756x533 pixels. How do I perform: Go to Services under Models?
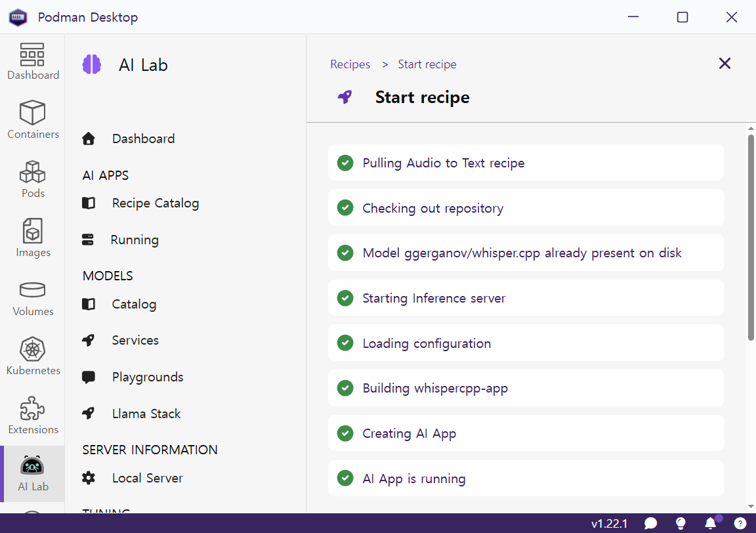pos(135,341)
